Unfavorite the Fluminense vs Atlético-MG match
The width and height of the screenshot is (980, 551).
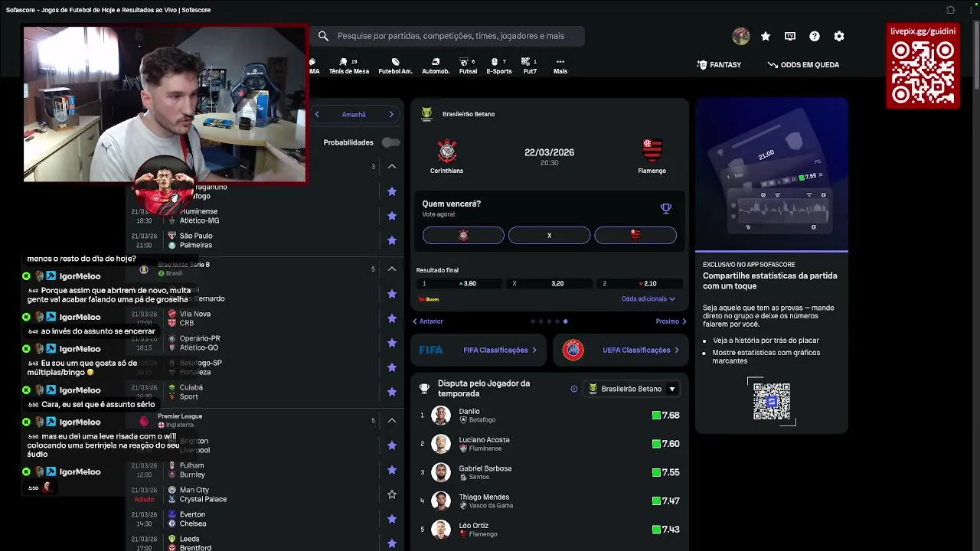pos(392,216)
